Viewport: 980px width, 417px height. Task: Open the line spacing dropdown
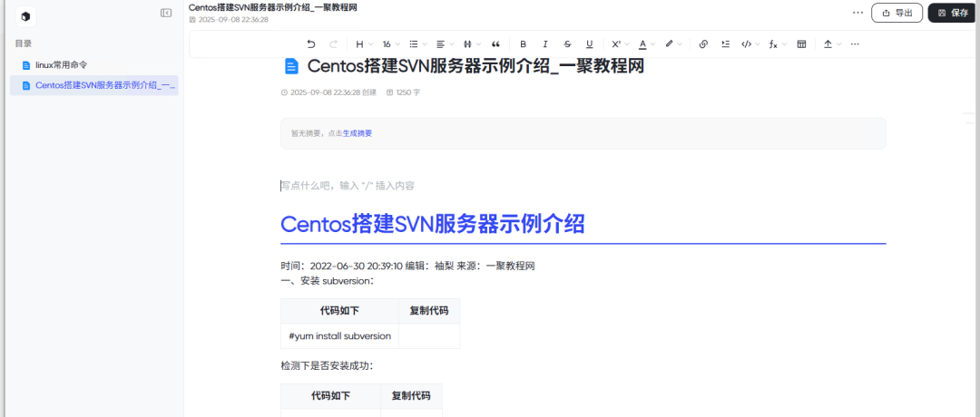(472, 44)
